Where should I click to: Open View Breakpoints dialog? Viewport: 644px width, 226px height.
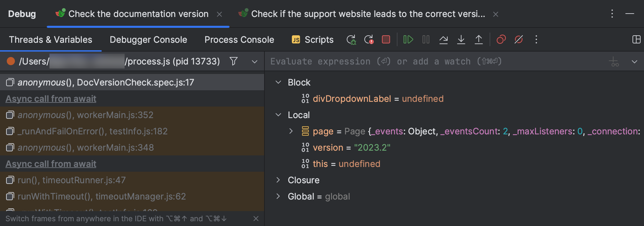coord(501,40)
